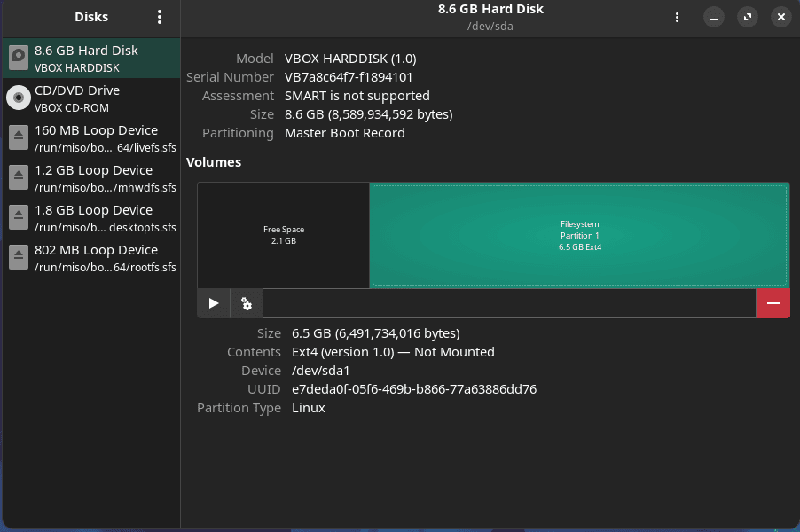Select the 8.6 GB Hard Disk entry

(x=96, y=58)
